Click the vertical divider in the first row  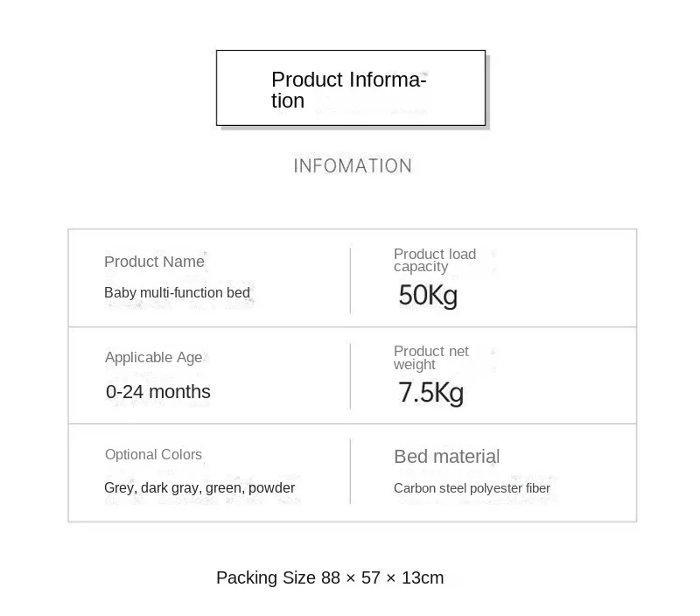pyautogui.click(x=351, y=279)
